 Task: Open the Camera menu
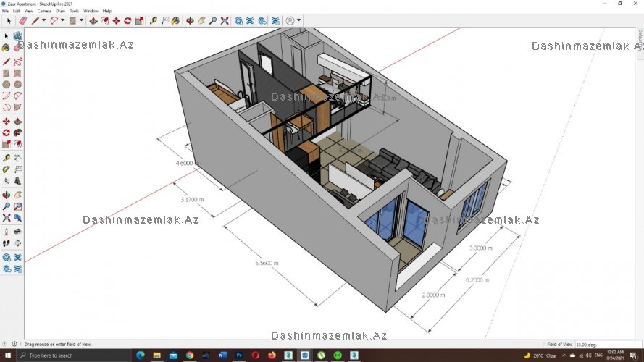click(44, 12)
